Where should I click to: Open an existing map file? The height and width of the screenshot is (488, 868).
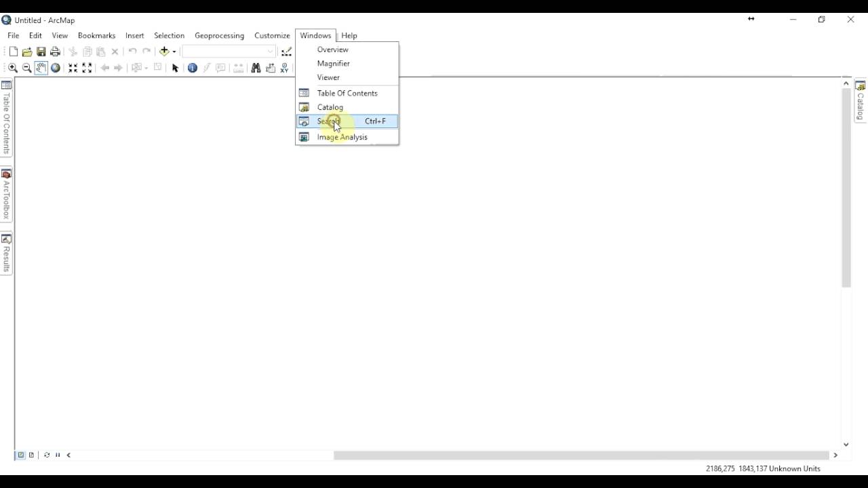pos(27,52)
